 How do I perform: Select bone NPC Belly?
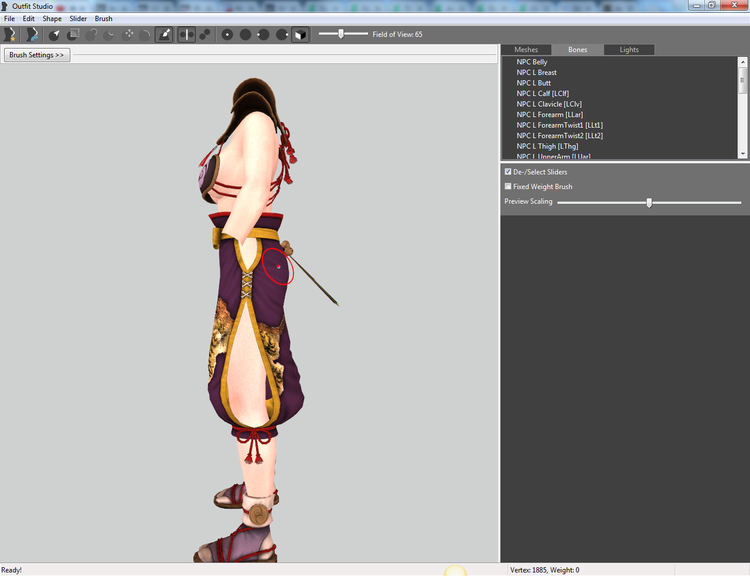[531, 62]
